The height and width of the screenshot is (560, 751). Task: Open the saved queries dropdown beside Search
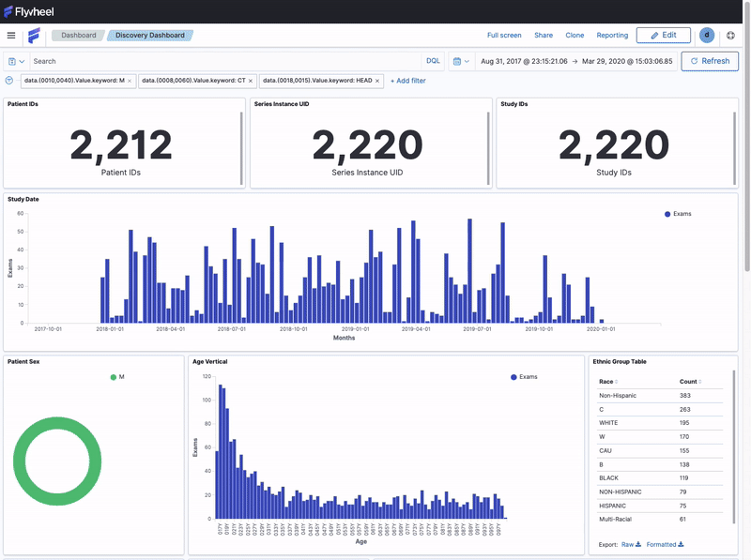point(16,61)
